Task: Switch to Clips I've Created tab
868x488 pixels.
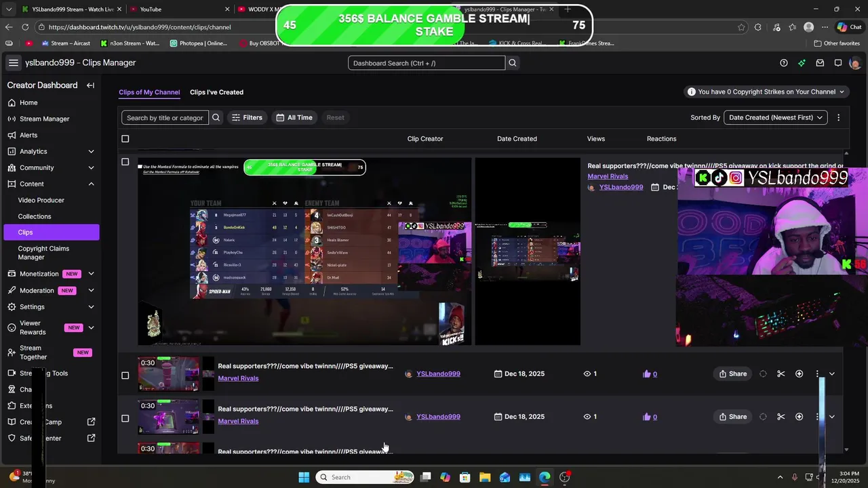Action: click(216, 92)
